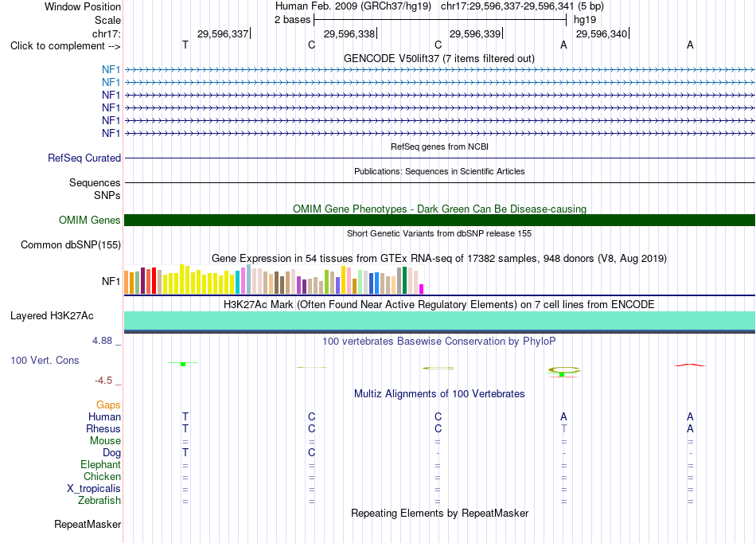Click the '2 bases' scale label
This screenshot has height=543, width=756.
click(292, 20)
